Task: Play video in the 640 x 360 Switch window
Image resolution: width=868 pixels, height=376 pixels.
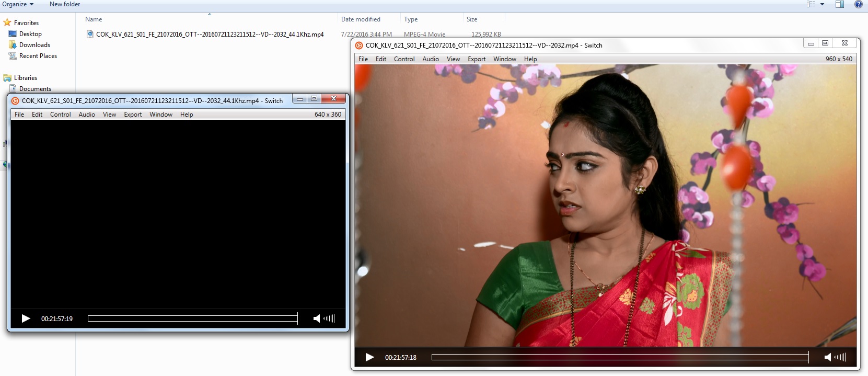Action: click(26, 318)
